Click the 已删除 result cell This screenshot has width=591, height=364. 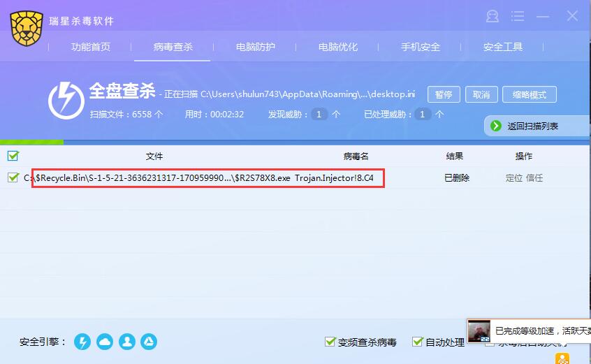457,178
